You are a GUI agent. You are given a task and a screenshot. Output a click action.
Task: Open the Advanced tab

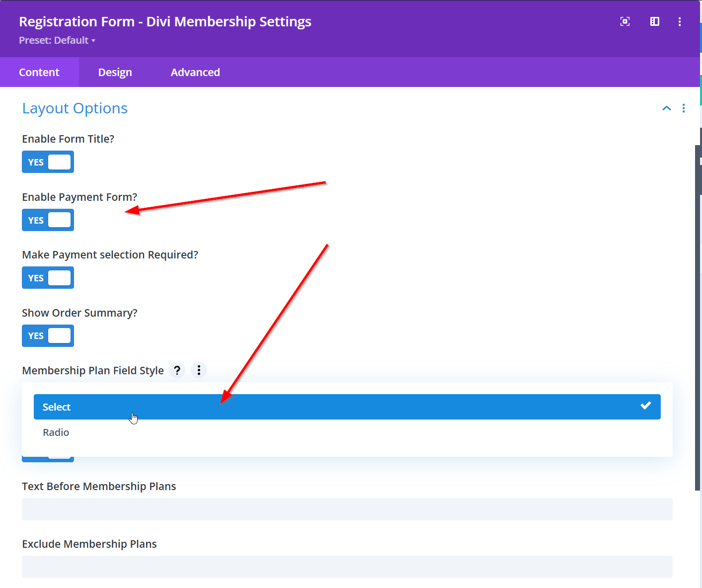195,72
